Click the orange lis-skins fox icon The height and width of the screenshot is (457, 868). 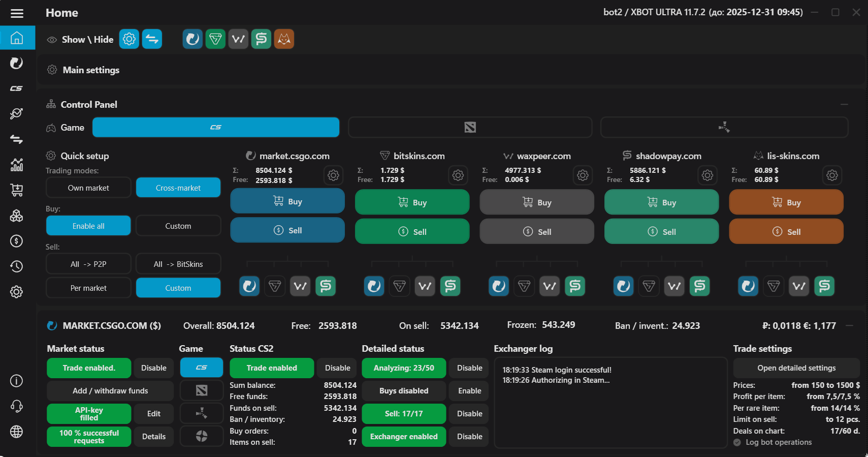[x=284, y=39]
